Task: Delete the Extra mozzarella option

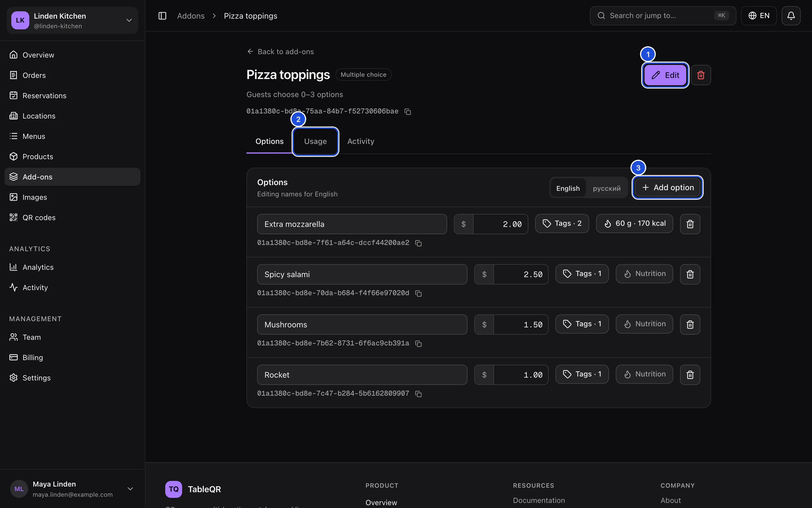Action: (690, 224)
